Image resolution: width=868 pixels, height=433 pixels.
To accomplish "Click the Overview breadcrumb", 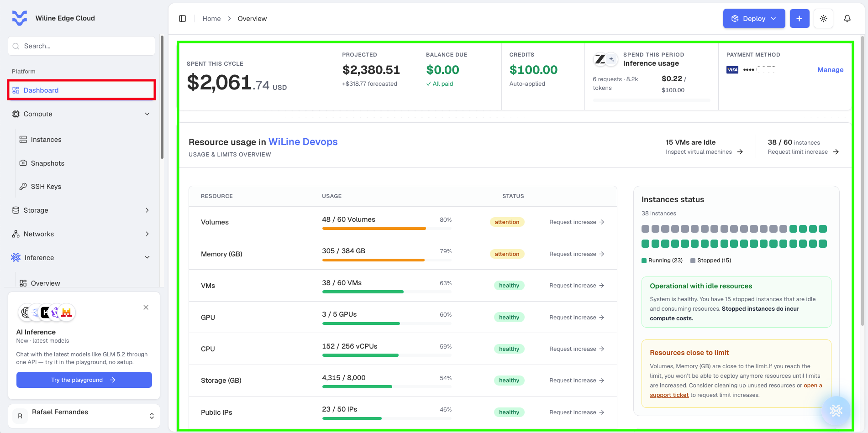I will pos(252,19).
